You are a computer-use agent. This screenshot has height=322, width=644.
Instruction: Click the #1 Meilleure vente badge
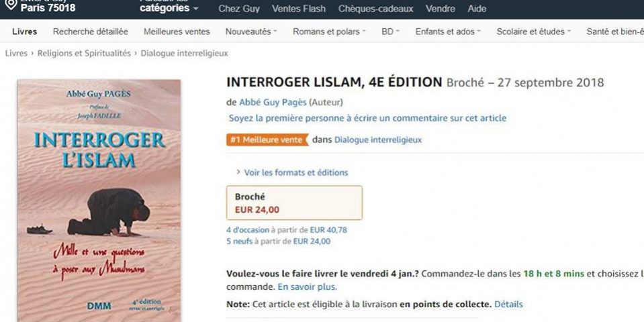click(267, 140)
